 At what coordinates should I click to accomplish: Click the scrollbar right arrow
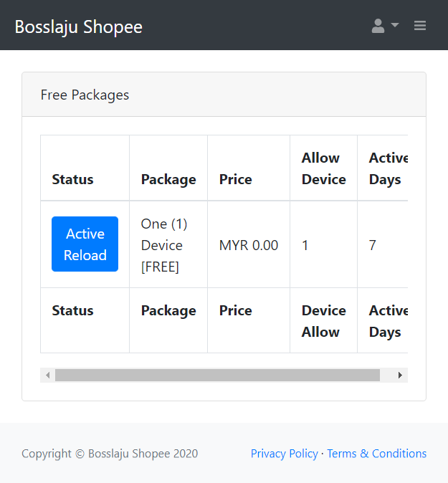[400, 376]
